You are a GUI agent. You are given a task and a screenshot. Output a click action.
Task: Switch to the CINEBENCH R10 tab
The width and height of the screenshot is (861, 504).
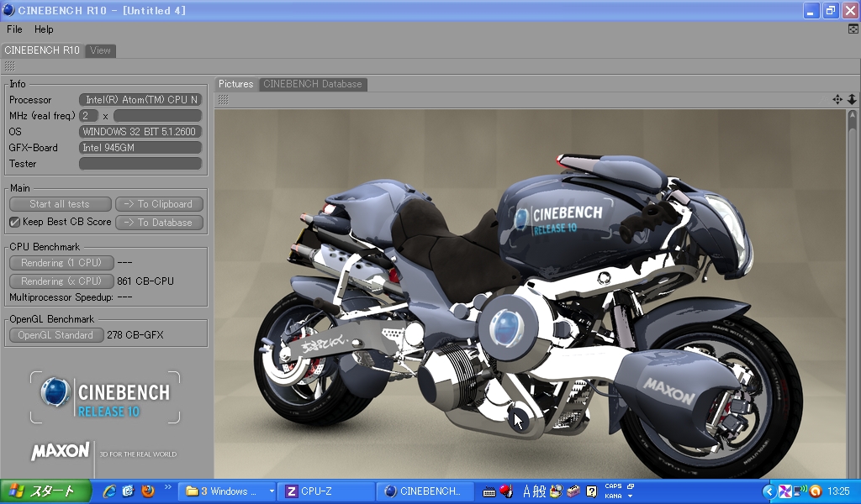pos(42,50)
